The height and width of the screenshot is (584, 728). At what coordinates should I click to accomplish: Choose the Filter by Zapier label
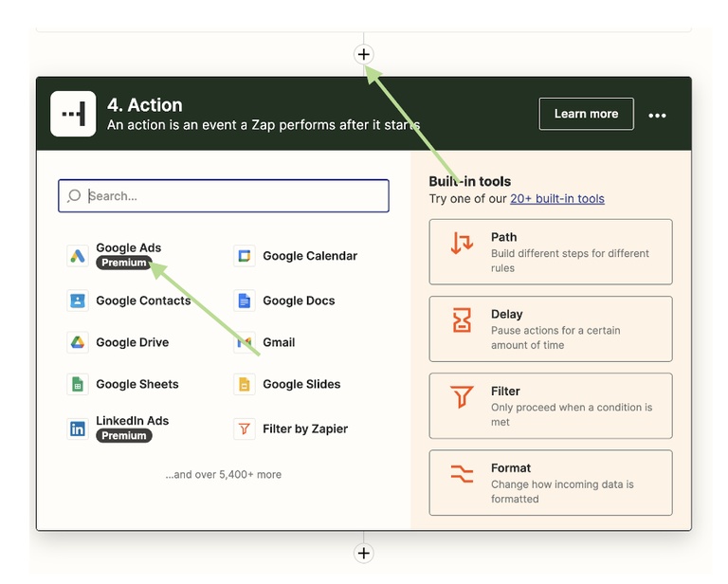coord(305,429)
